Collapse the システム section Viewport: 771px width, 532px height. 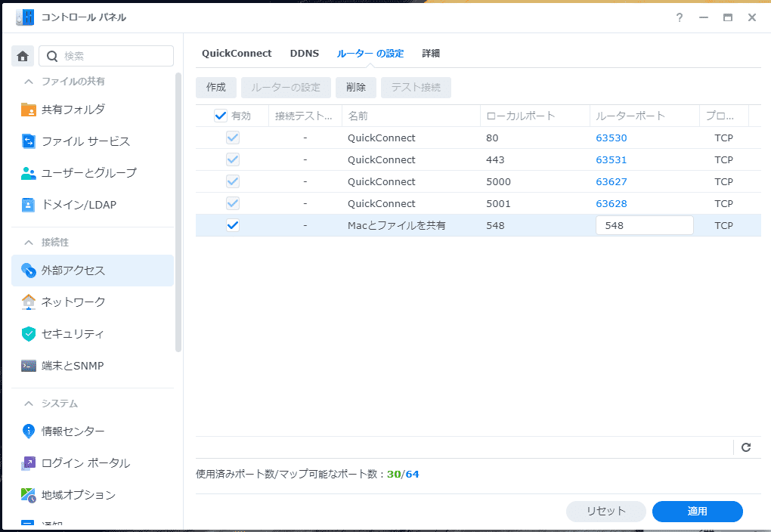(x=29, y=404)
